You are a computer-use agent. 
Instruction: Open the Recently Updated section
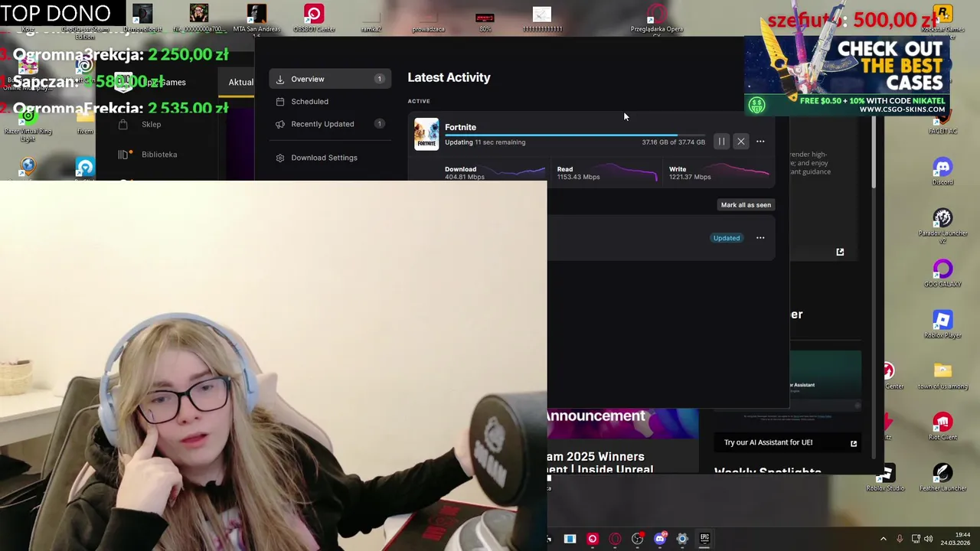coord(330,124)
